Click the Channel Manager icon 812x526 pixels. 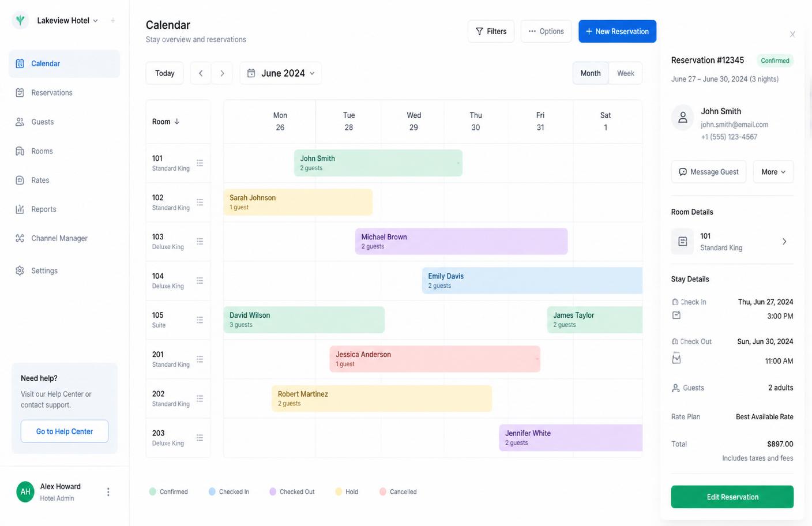click(x=20, y=238)
